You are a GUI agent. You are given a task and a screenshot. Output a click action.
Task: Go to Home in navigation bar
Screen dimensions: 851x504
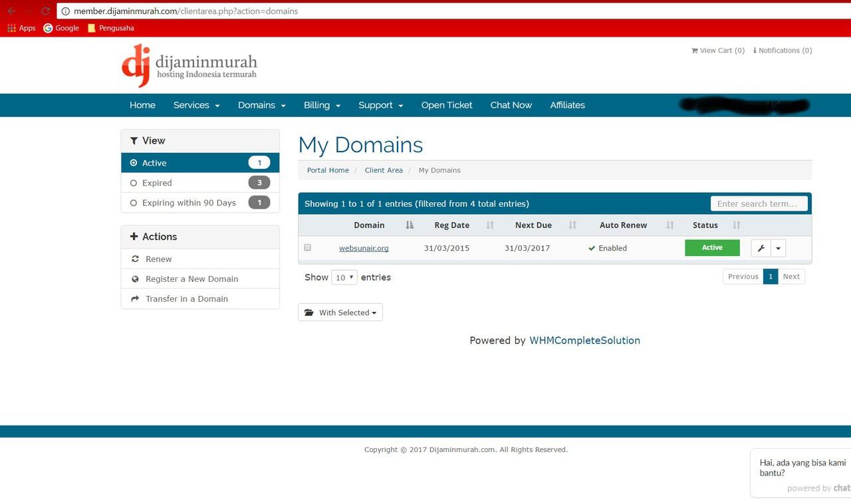click(x=142, y=105)
